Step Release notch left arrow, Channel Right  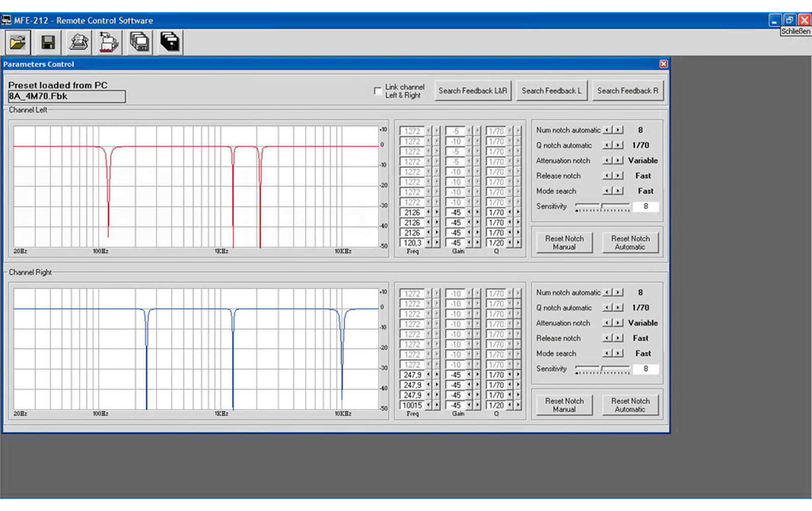(x=607, y=338)
